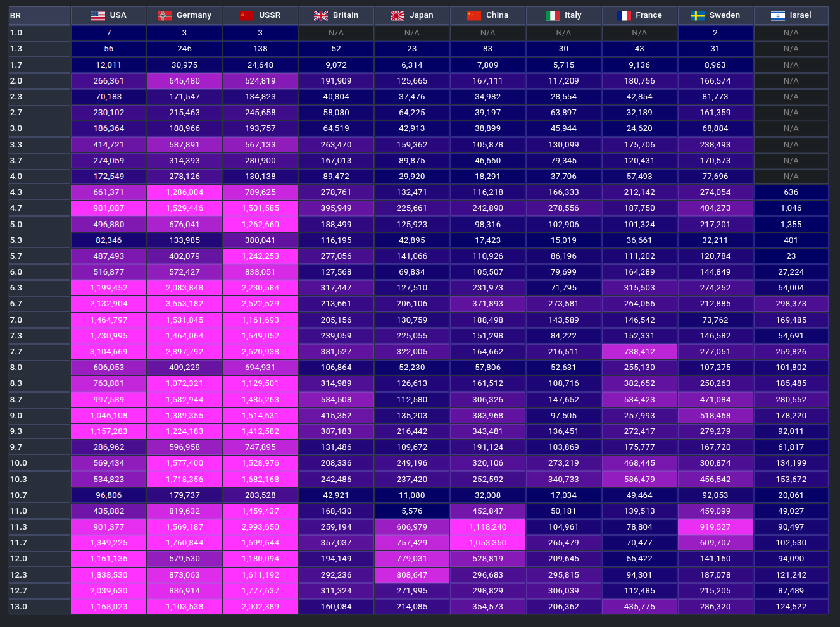The image size is (840, 627).
Task: Click the USA cell showing 2,039,630
Action: click(x=109, y=591)
